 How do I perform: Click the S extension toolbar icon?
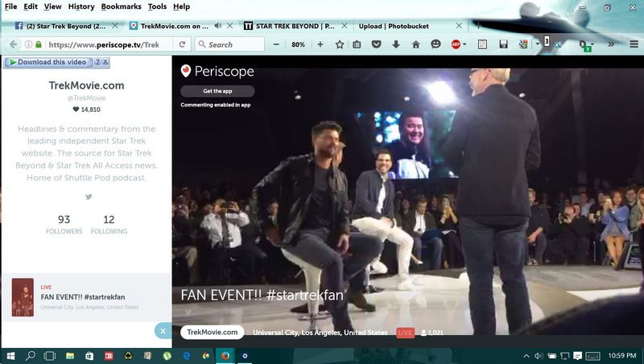482,44
